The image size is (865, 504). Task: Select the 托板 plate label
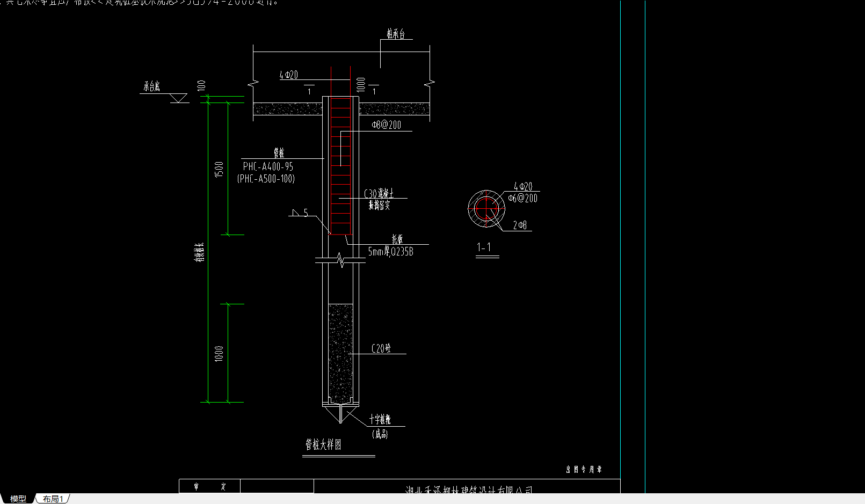[x=397, y=239]
